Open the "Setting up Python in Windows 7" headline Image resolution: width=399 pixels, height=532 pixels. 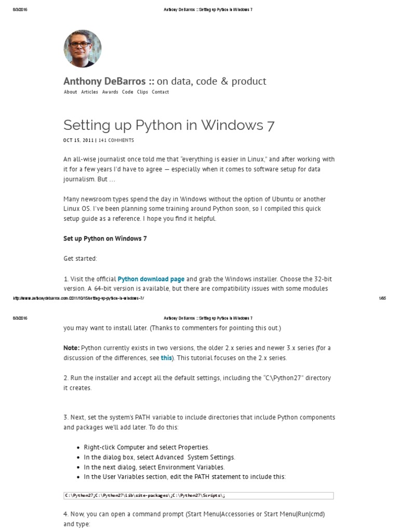click(x=169, y=125)
